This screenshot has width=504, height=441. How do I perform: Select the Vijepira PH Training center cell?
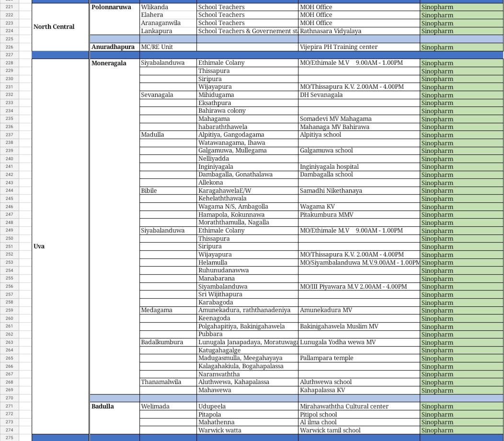[x=359, y=47]
